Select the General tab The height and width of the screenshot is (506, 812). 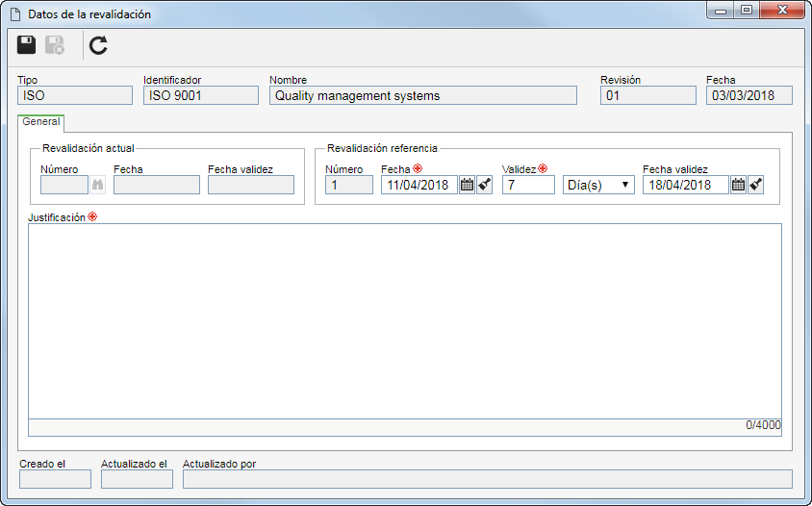click(x=41, y=122)
